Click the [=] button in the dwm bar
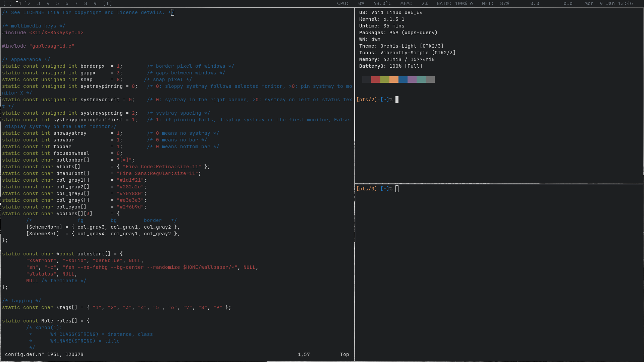The height and width of the screenshot is (362, 644). point(7,3)
